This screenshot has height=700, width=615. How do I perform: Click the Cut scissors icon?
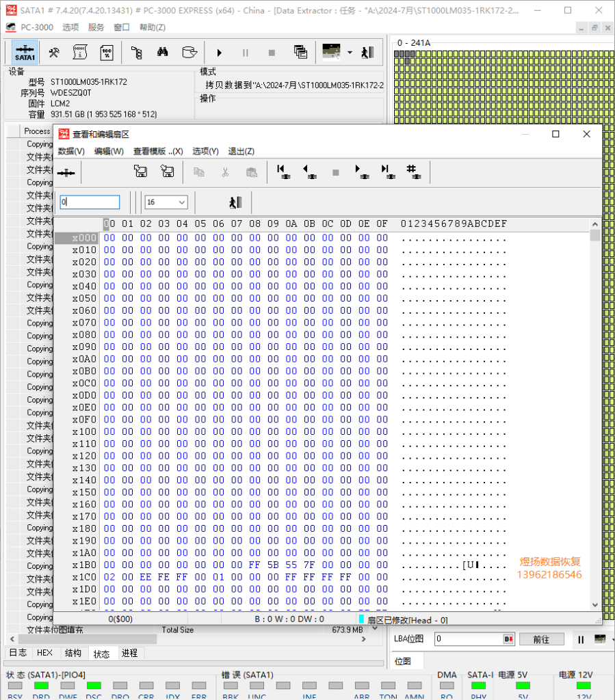[225, 172]
